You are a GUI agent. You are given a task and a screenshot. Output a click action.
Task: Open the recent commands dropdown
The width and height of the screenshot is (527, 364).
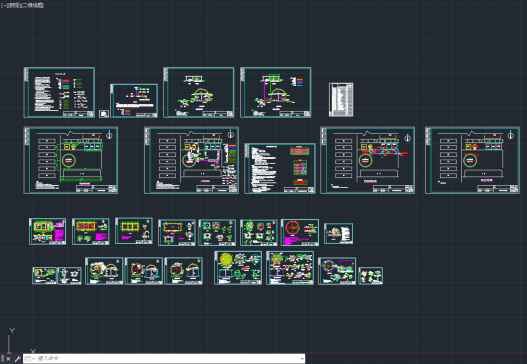(30, 359)
